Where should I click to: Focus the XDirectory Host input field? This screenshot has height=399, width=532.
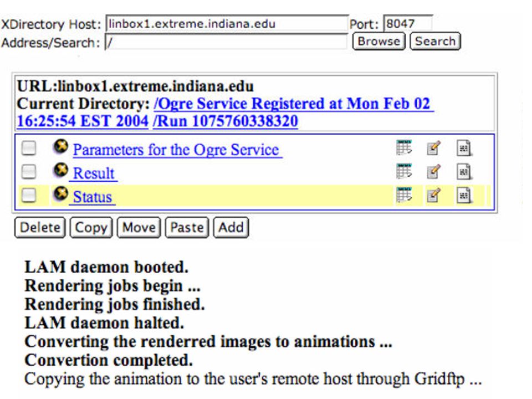point(227,24)
